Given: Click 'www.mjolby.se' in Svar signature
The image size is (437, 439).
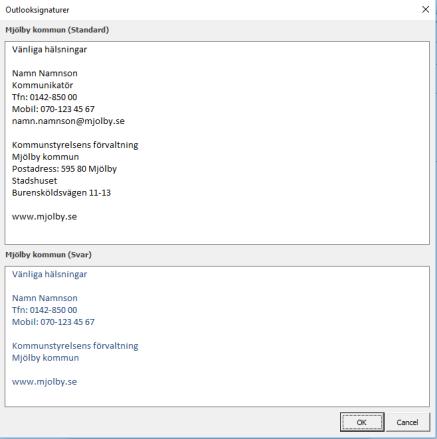Looking at the screenshot, I should click(44, 382).
